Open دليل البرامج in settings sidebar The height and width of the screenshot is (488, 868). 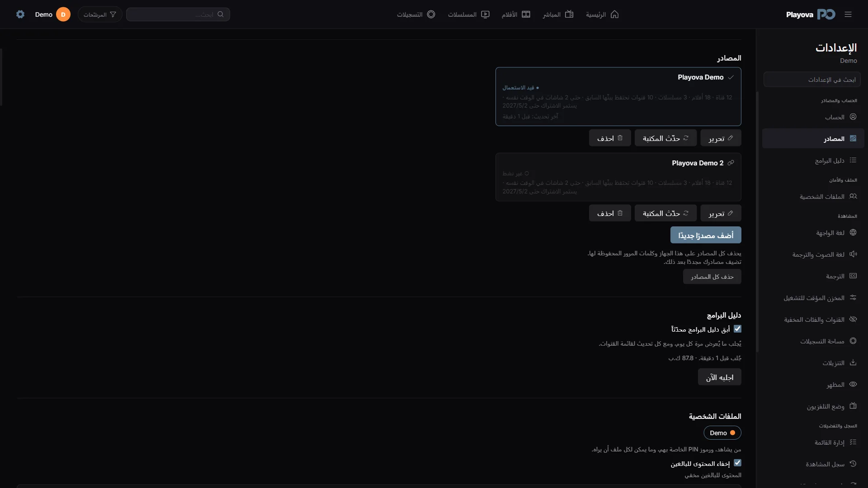[813, 160]
